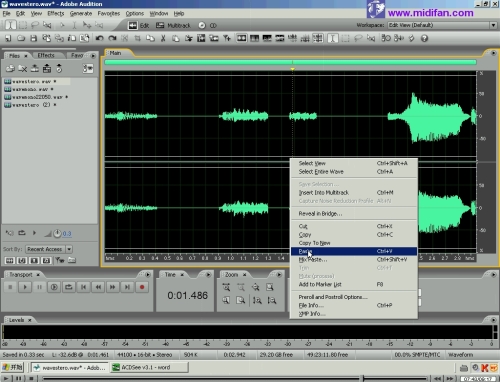Toggle Show Audio Files filter button
Screen dimensions: 500x382
(10, 260)
